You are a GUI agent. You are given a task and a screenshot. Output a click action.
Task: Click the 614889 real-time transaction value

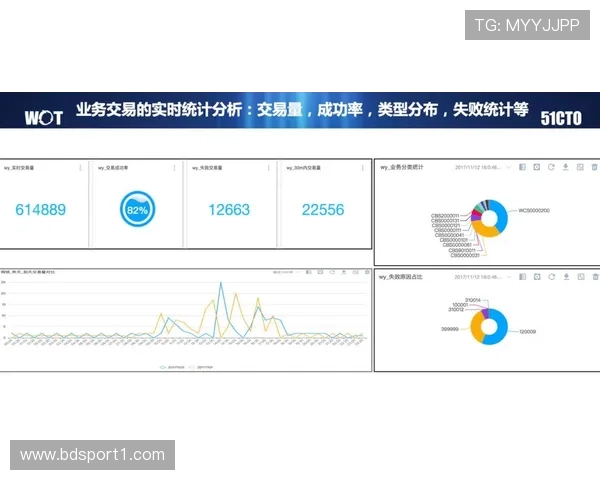pyautogui.click(x=41, y=210)
